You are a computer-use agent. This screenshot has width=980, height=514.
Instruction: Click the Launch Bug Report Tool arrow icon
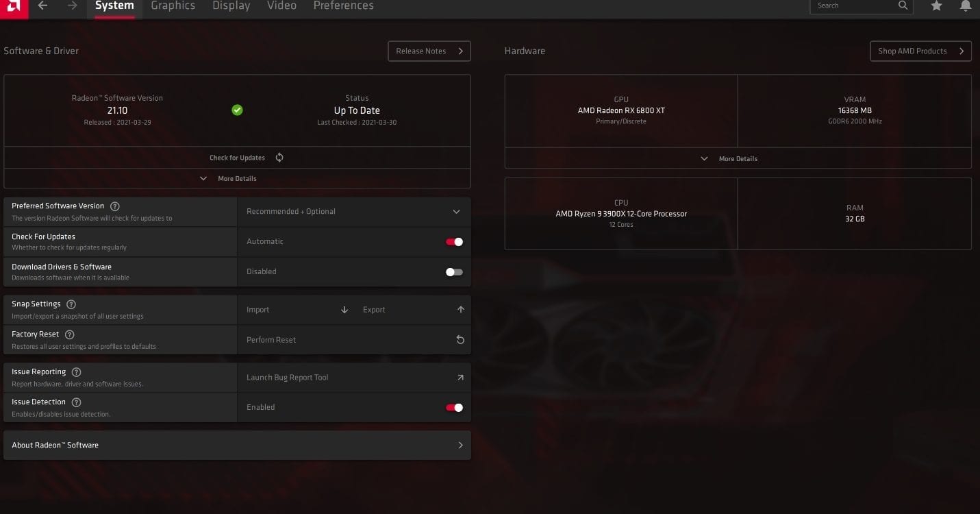pyautogui.click(x=460, y=378)
